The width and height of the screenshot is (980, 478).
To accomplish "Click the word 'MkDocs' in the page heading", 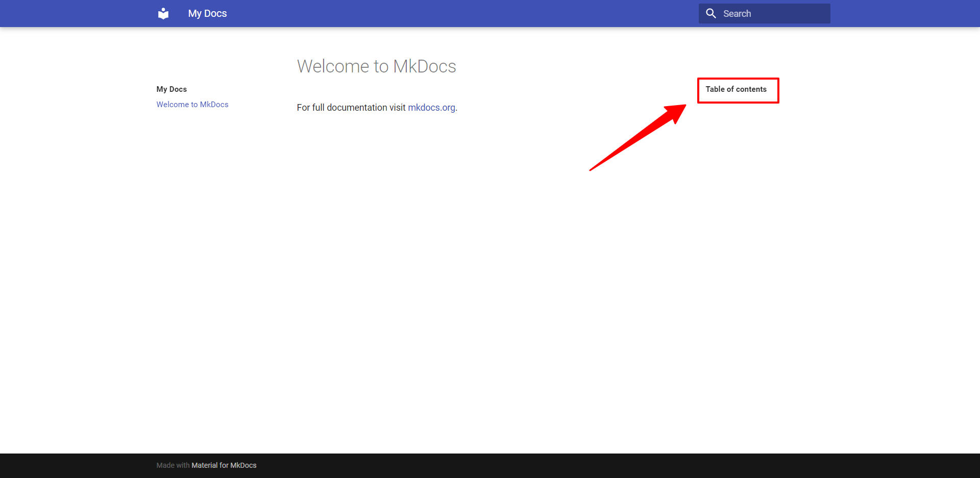I will (x=424, y=66).
